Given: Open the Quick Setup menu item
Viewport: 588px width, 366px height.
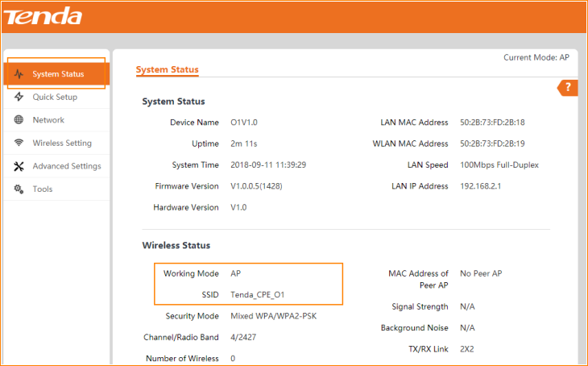Looking at the screenshot, I should pos(55,97).
